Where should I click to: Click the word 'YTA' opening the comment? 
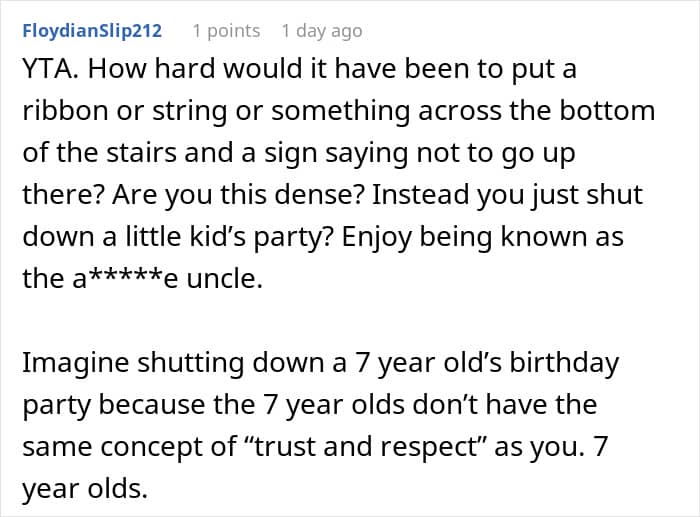tap(48, 69)
